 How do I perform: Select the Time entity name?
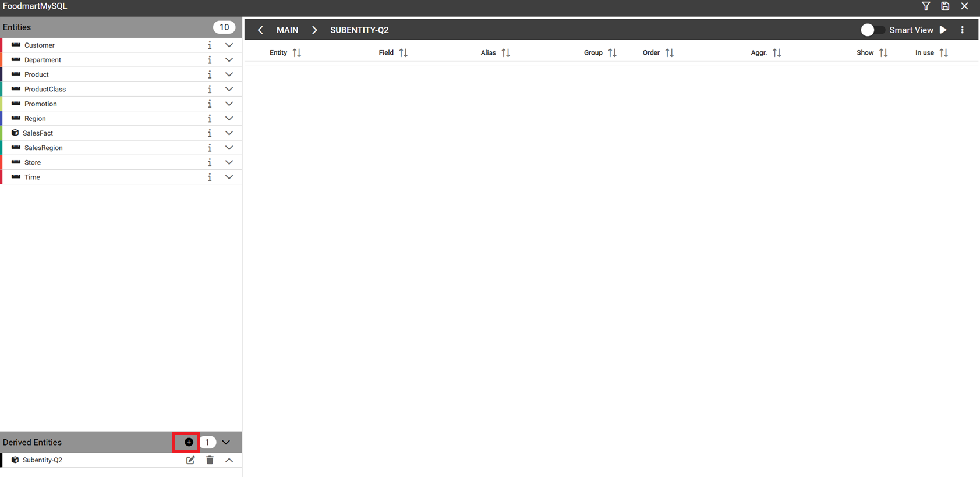32,177
